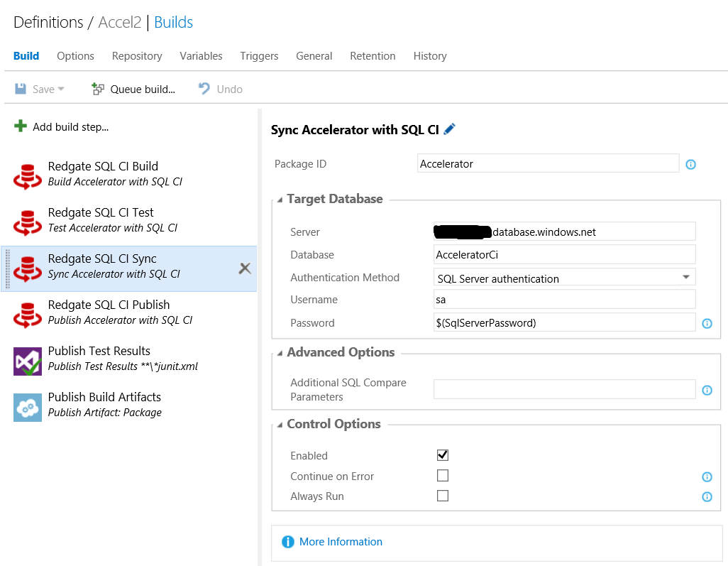Click the green plus Add build step icon
The height and width of the screenshot is (566, 728).
(x=21, y=126)
